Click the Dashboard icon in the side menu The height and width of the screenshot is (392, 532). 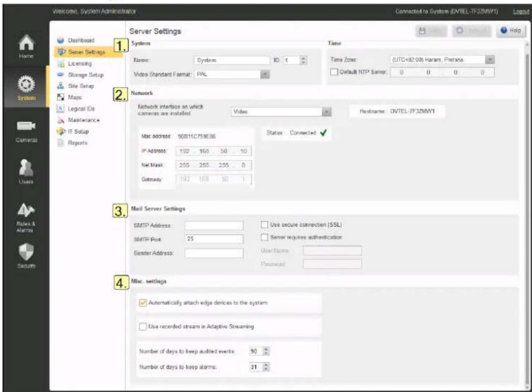point(61,40)
